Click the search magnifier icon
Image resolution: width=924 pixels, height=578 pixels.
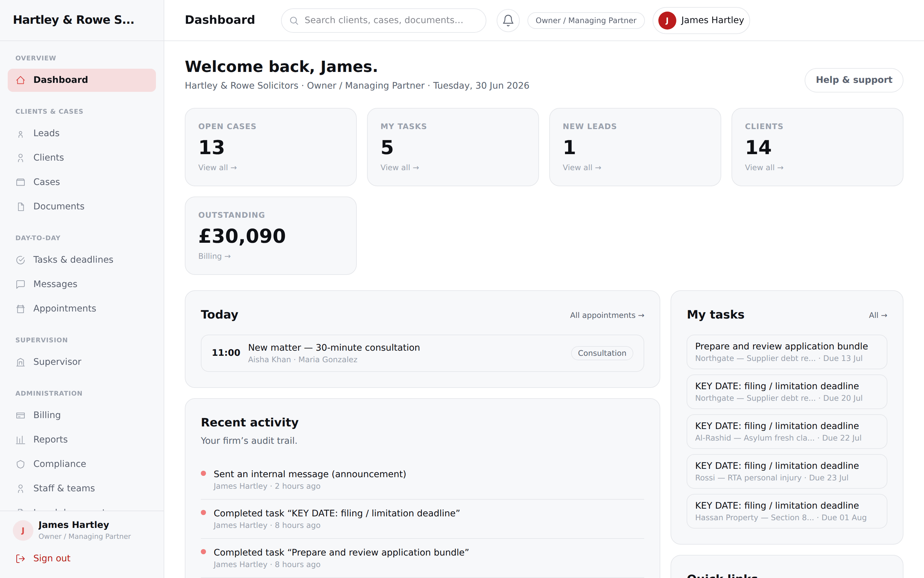294,21
